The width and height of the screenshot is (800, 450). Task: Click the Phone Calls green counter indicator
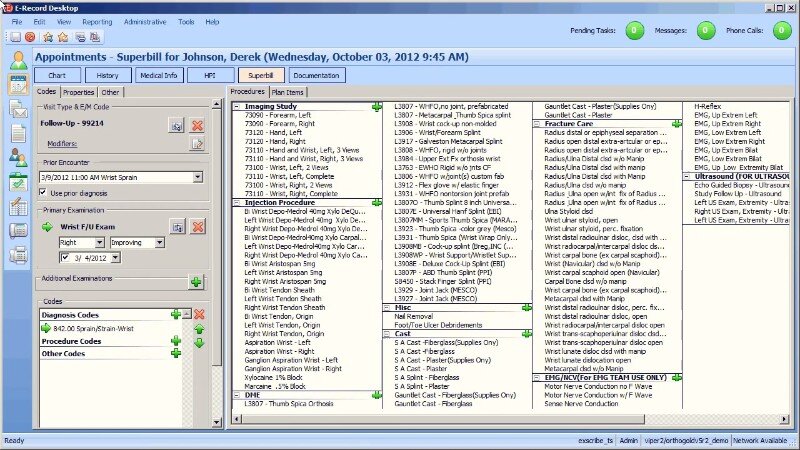pyautogui.click(x=776, y=31)
